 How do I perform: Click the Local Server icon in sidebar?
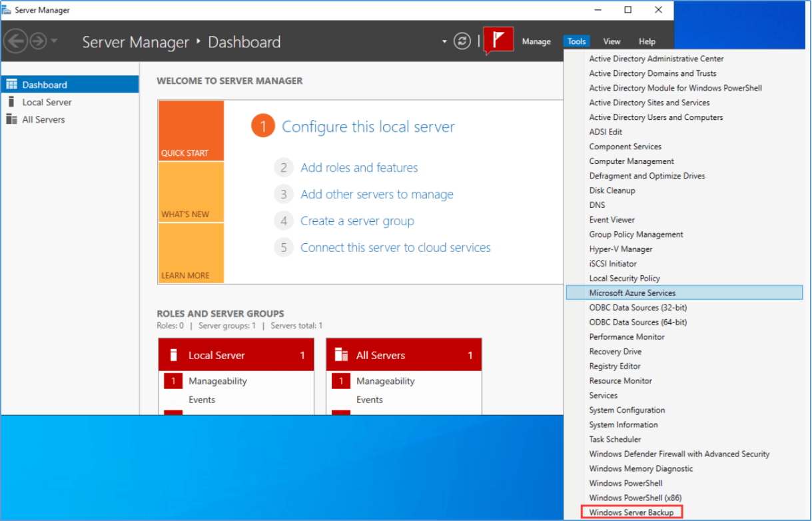[11, 102]
